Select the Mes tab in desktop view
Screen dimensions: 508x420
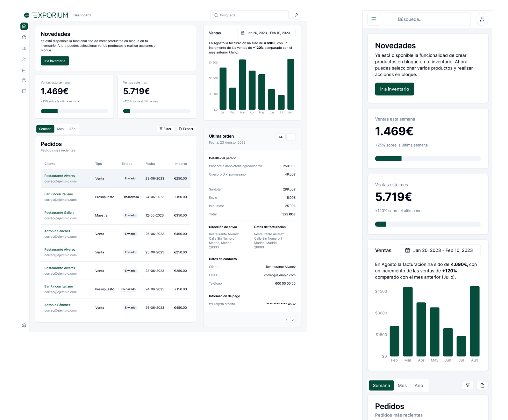(61, 129)
